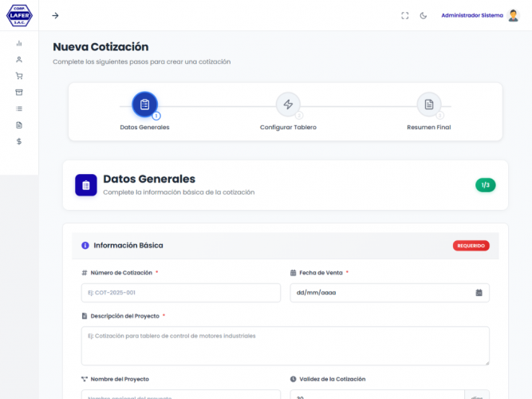
Task: Open the bar chart dashboard sidebar icon
Action: 19,43
